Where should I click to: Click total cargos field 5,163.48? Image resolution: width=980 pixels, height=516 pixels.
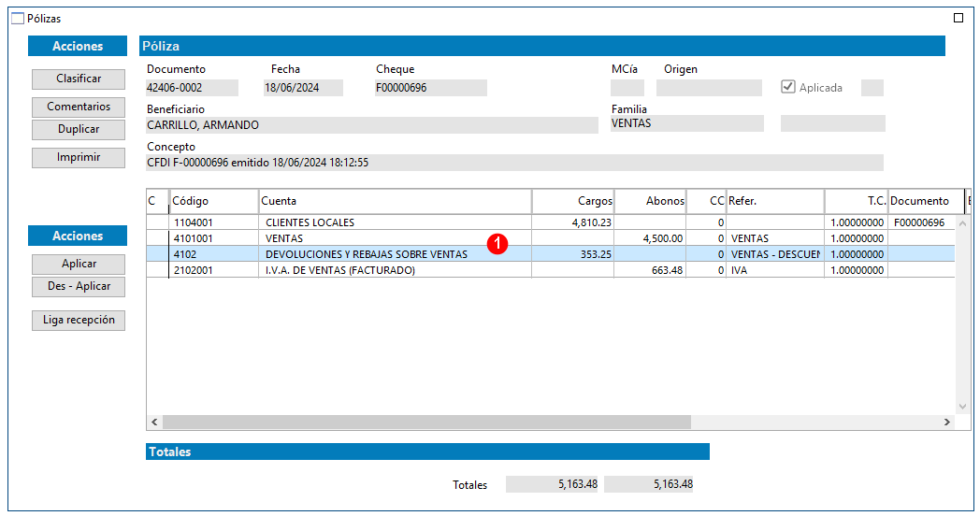coord(552,484)
